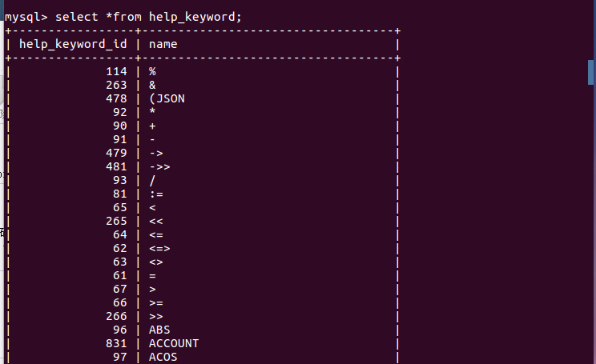Click the id value 266
Viewport: 596px width, 364px height.
tap(116, 316)
